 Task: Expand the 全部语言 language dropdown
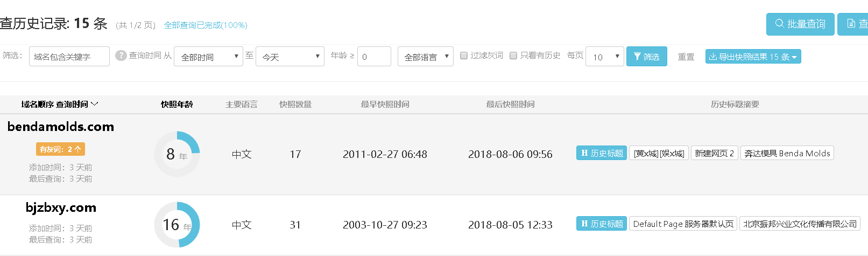[x=426, y=57]
